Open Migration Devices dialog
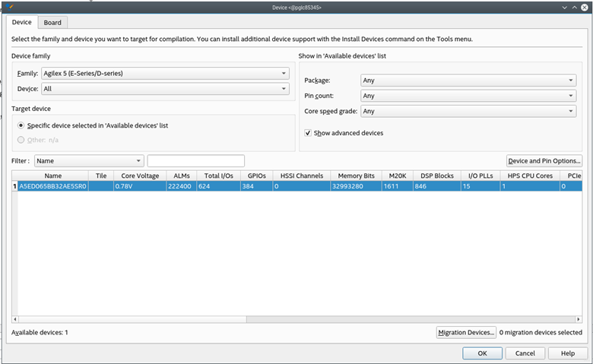 click(x=466, y=333)
